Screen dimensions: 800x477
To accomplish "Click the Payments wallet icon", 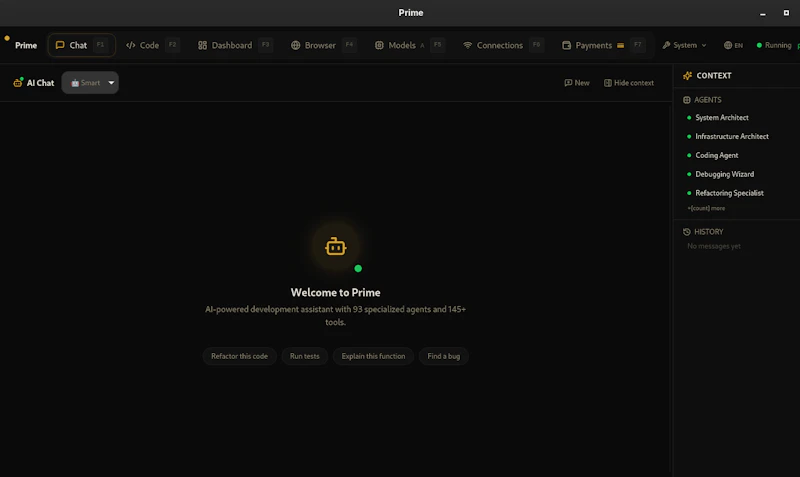I will coord(566,45).
